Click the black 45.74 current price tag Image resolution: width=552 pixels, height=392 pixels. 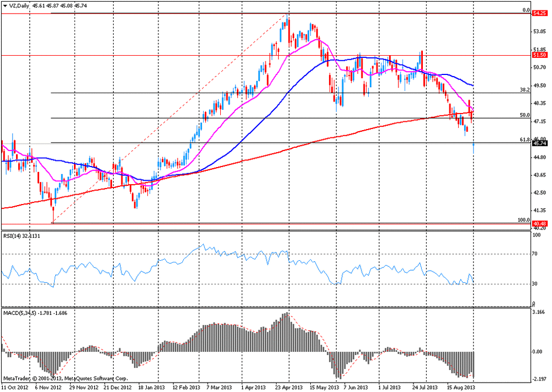(539, 143)
